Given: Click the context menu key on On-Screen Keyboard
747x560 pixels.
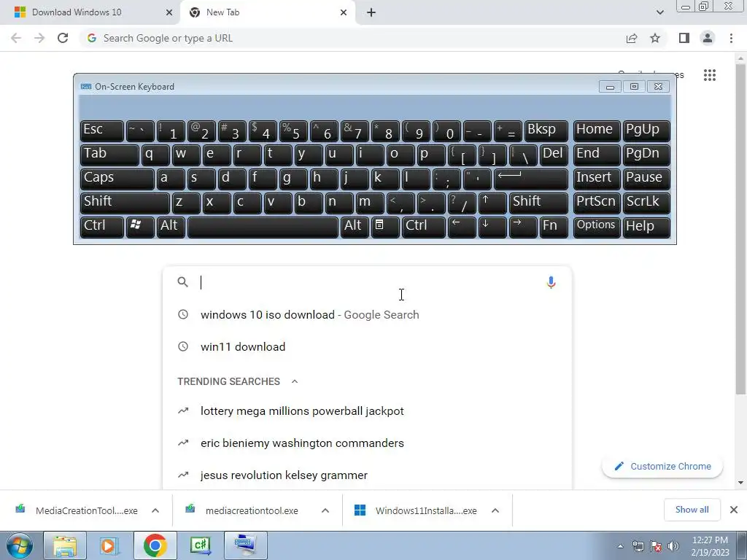Looking at the screenshot, I should click(385, 227).
